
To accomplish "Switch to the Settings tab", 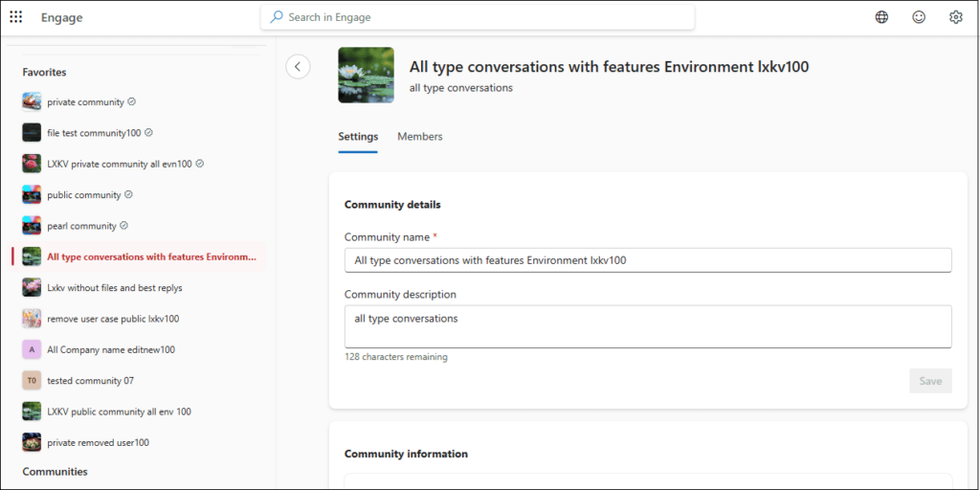I will [x=358, y=136].
